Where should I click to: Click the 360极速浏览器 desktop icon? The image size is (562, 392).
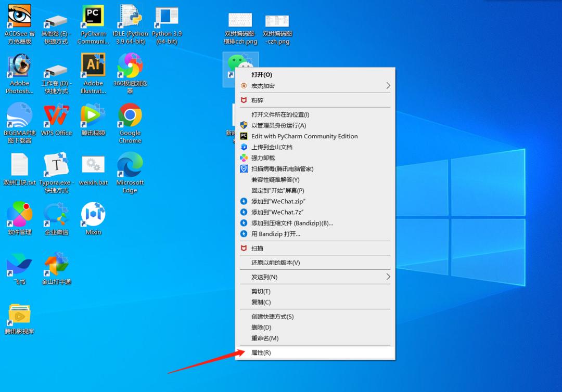coord(130,65)
